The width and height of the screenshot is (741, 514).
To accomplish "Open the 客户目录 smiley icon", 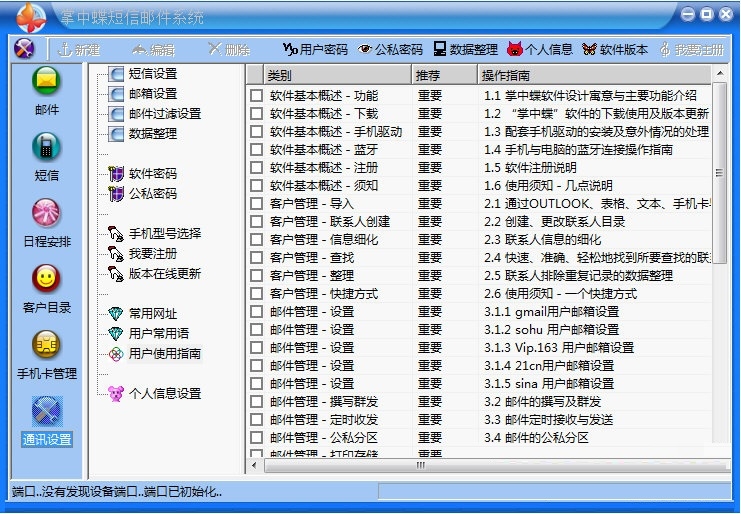I will (46, 279).
